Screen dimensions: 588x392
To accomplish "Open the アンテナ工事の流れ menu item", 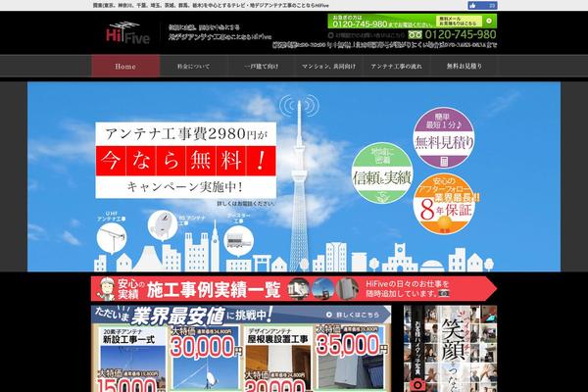I will click(x=396, y=67).
